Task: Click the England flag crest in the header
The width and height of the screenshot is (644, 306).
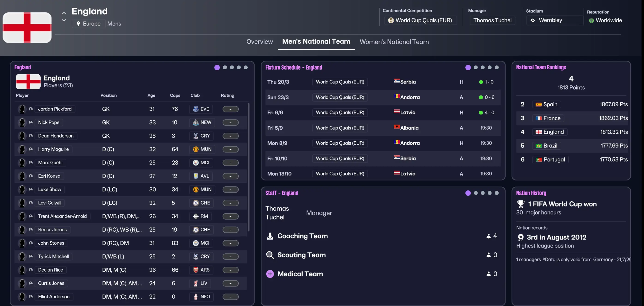Action: (x=27, y=28)
